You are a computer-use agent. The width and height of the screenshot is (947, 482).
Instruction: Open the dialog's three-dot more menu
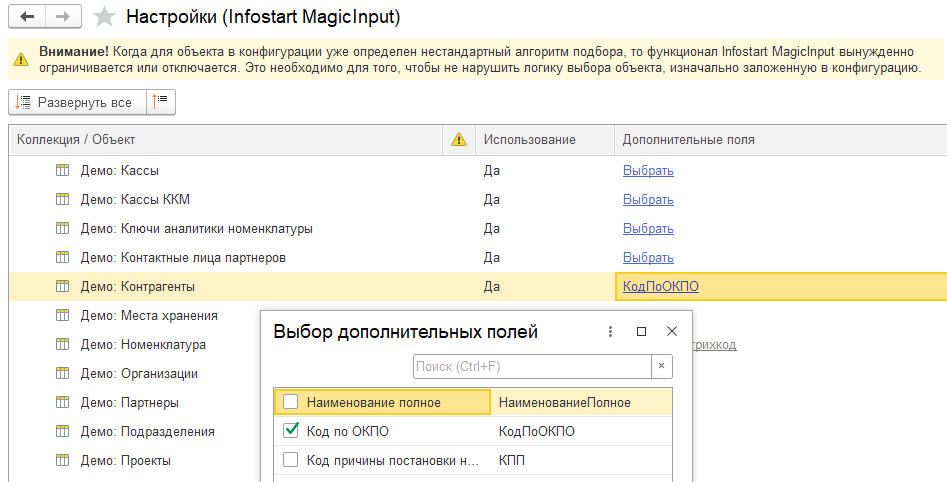pyautogui.click(x=609, y=331)
